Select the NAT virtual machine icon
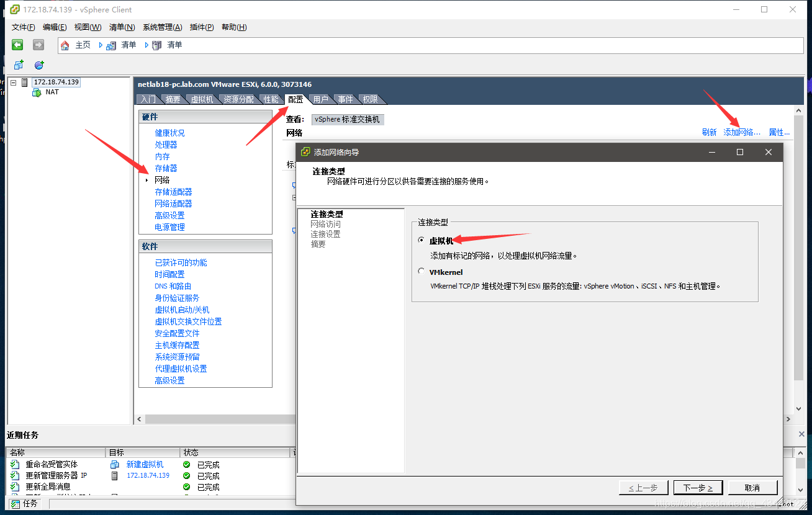Screen dimensions: 812x515 coord(37,92)
